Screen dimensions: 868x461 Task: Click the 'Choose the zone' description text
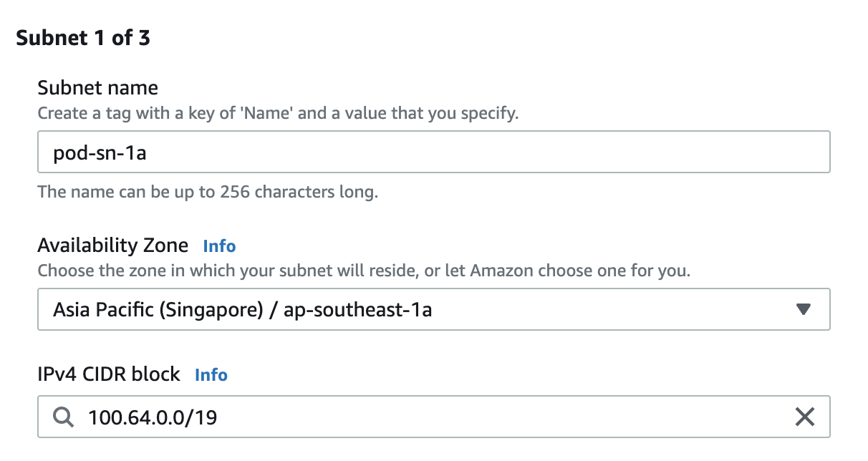coord(364,271)
